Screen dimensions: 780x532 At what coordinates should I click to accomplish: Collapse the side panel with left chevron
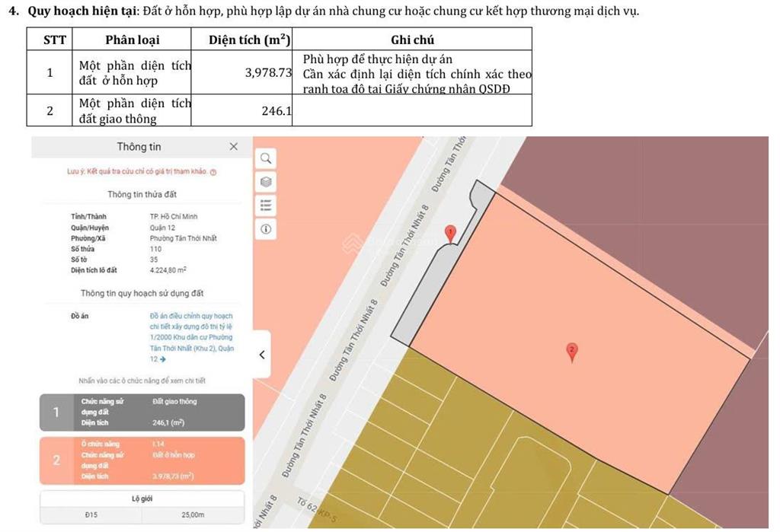click(x=262, y=355)
